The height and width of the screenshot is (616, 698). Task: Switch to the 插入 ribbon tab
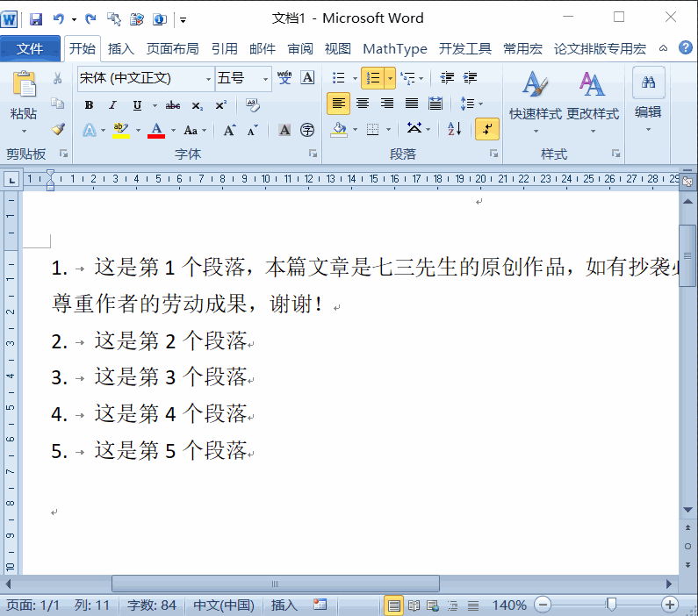click(x=120, y=48)
